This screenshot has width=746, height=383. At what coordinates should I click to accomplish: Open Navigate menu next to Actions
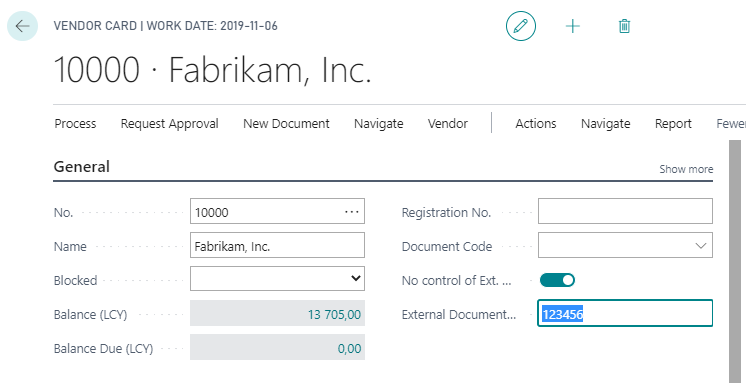tap(606, 124)
